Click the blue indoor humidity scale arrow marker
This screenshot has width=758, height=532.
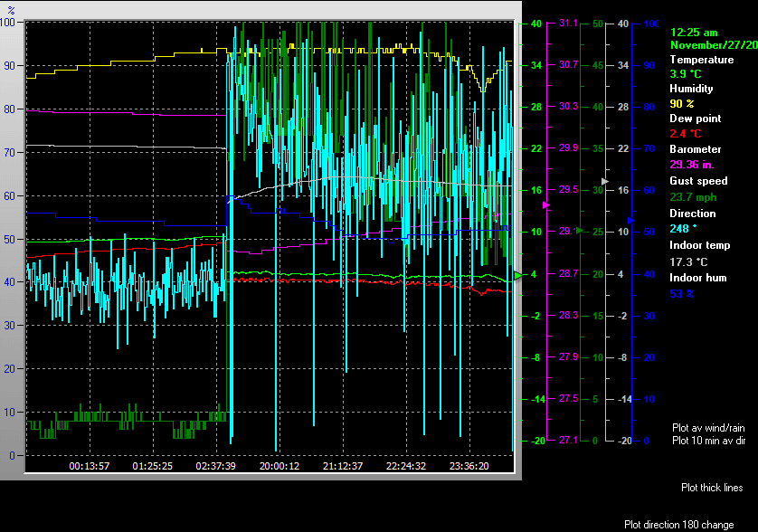[632, 220]
